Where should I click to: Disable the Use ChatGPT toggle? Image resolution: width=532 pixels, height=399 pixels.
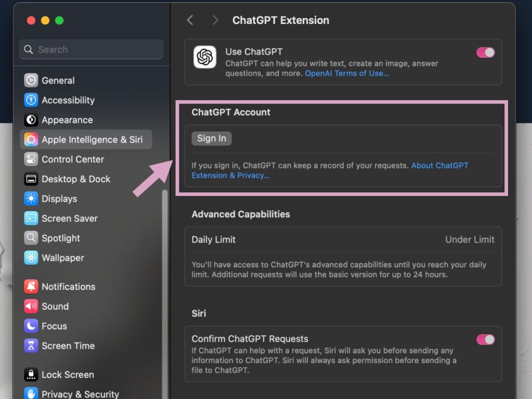(x=485, y=52)
